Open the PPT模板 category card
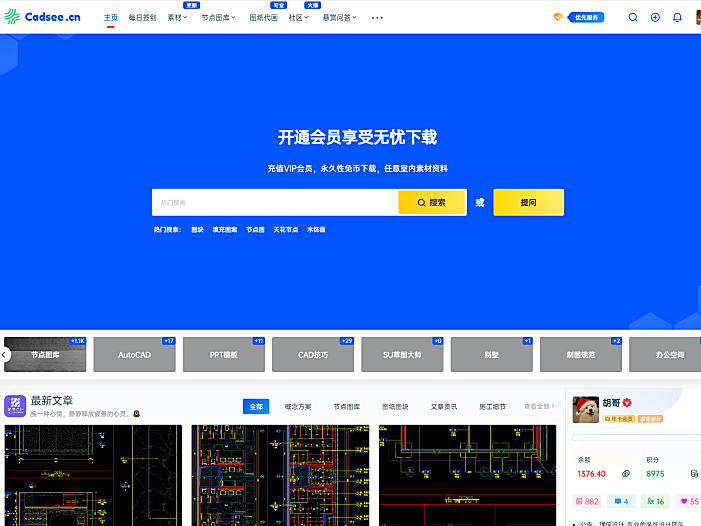The height and width of the screenshot is (526, 701). [x=224, y=354]
